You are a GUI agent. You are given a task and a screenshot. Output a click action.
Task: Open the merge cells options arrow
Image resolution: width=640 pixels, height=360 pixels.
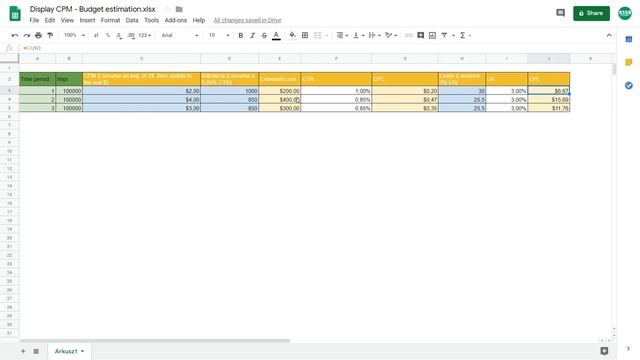coord(327,36)
